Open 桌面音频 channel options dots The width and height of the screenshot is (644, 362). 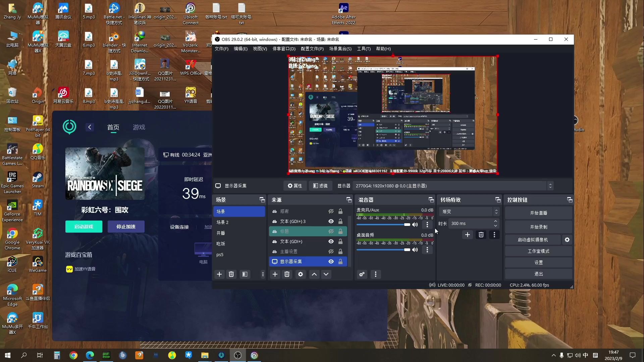[x=427, y=250]
